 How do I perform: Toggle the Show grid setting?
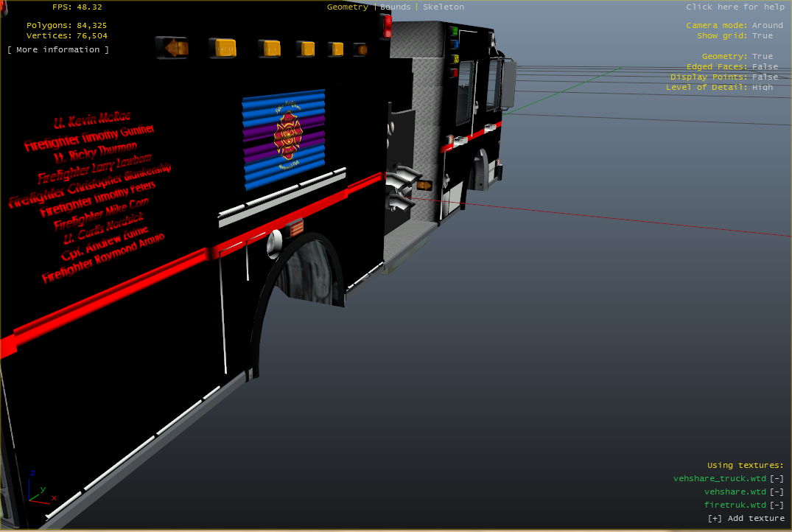click(763, 35)
